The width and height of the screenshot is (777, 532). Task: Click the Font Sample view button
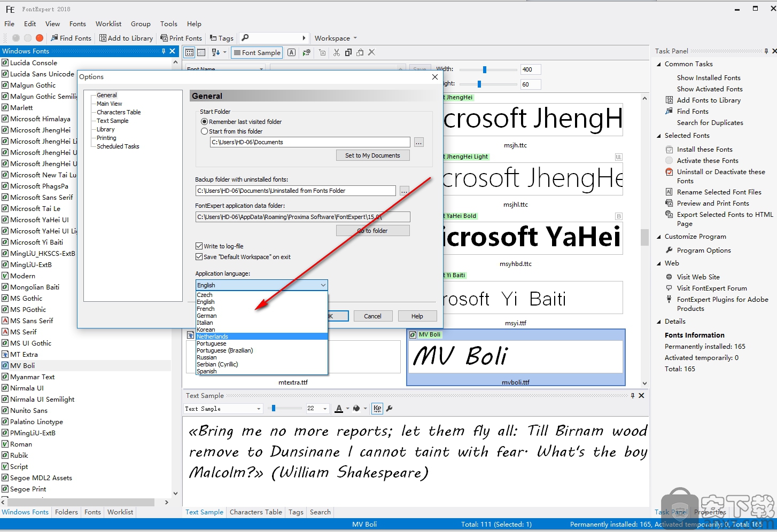tap(257, 52)
